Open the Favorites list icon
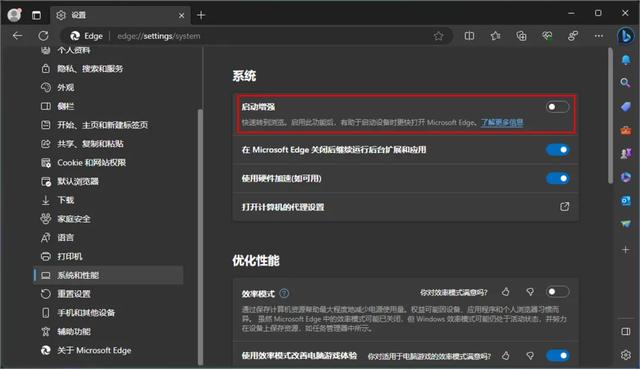The height and width of the screenshot is (369, 640). point(496,36)
